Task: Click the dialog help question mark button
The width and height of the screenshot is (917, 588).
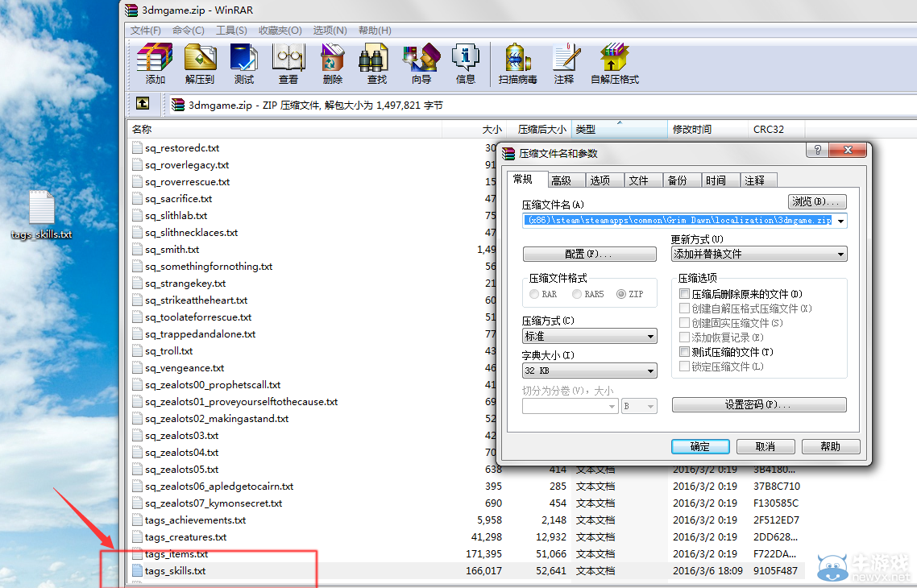Action: pos(818,150)
